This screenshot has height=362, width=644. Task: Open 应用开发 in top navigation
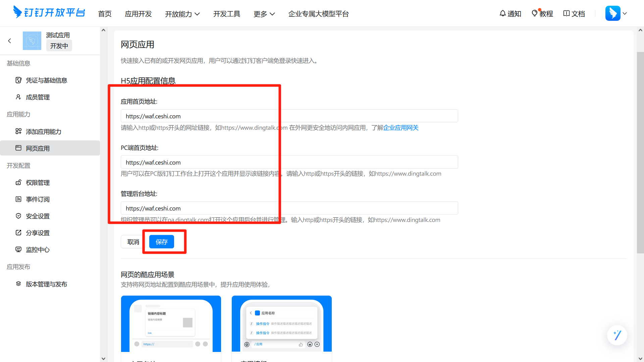138,14
